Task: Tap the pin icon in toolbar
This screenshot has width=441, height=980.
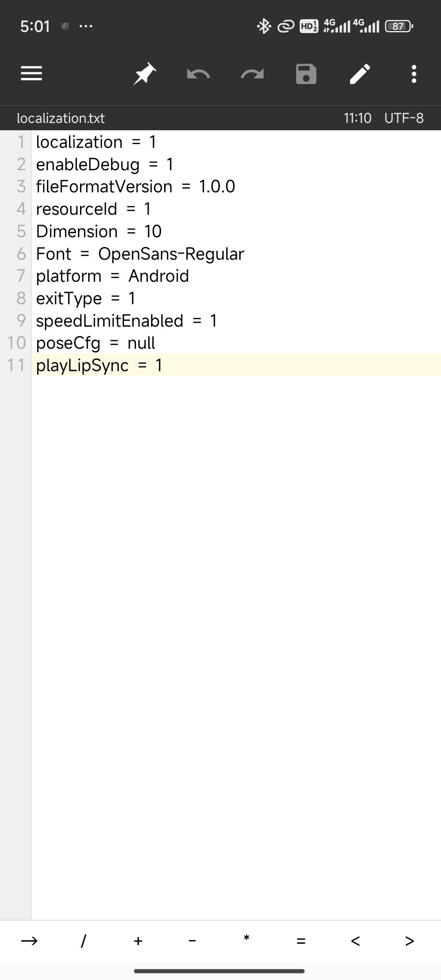Action: (x=144, y=74)
